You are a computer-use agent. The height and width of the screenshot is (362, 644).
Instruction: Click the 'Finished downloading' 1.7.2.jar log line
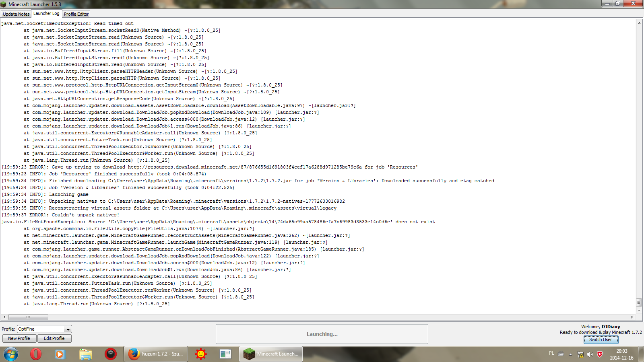pos(248,181)
